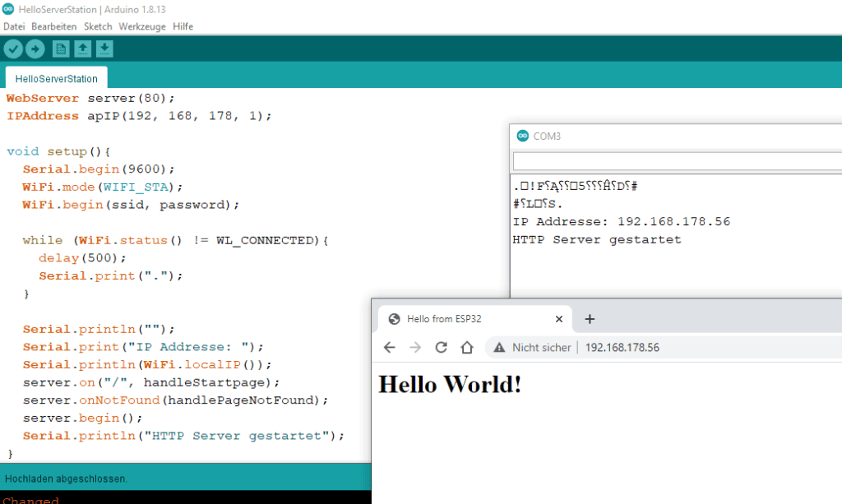
Task: Open the Werkzeuge menu
Action: (142, 26)
